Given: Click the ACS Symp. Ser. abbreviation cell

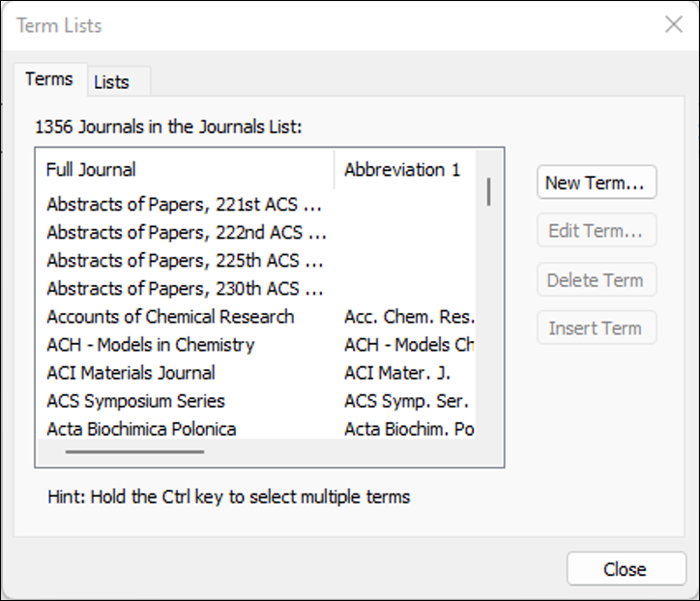Looking at the screenshot, I should click(x=406, y=401).
